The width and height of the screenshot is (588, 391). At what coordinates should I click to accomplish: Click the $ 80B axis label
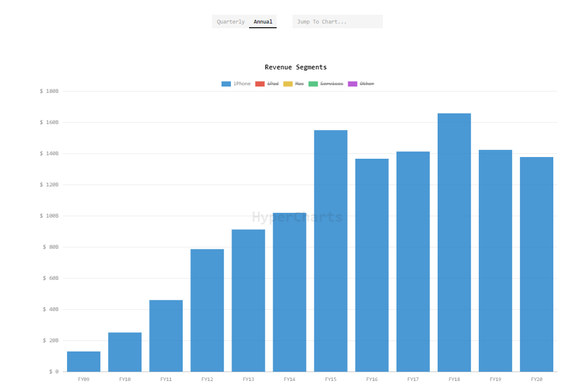click(51, 247)
